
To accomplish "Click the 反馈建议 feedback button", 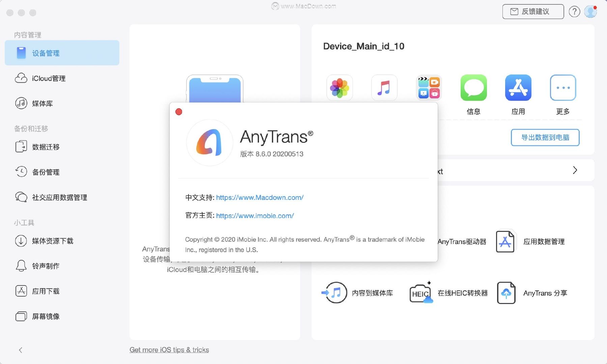I will (x=533, y=12).
